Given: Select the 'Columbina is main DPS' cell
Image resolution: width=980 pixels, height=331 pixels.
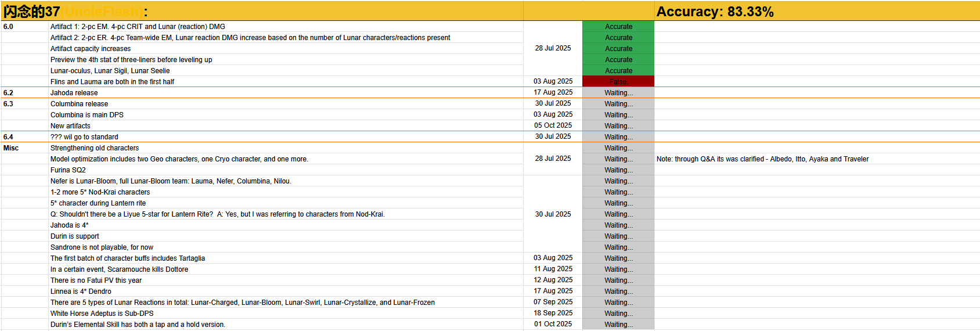Looking at the screenshot, I should (x=286, y=115).
